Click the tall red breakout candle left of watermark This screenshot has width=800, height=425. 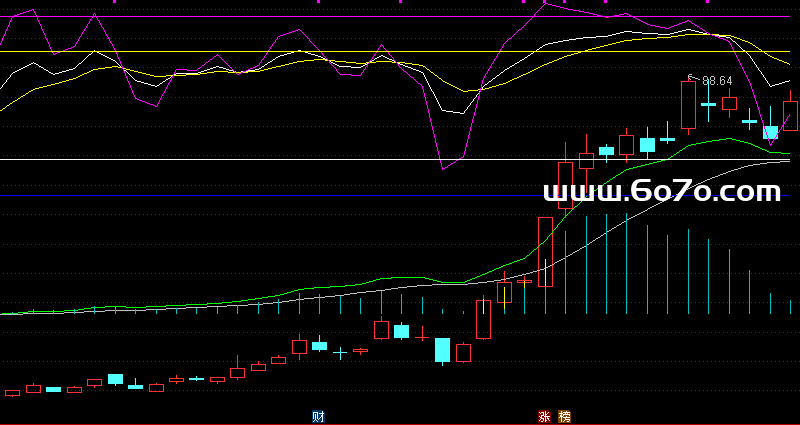pyautogui.click(x=545, y=252)
